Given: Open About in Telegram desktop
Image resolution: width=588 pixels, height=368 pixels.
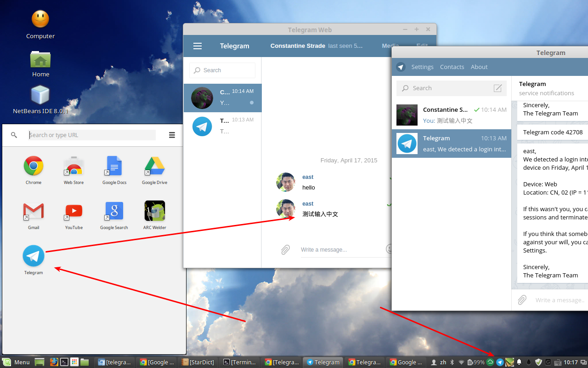Looking at the screenshot, I should 479,67.
